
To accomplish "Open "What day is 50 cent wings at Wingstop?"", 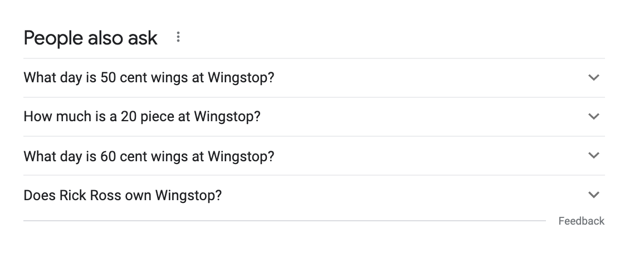I will pos(149,78).
